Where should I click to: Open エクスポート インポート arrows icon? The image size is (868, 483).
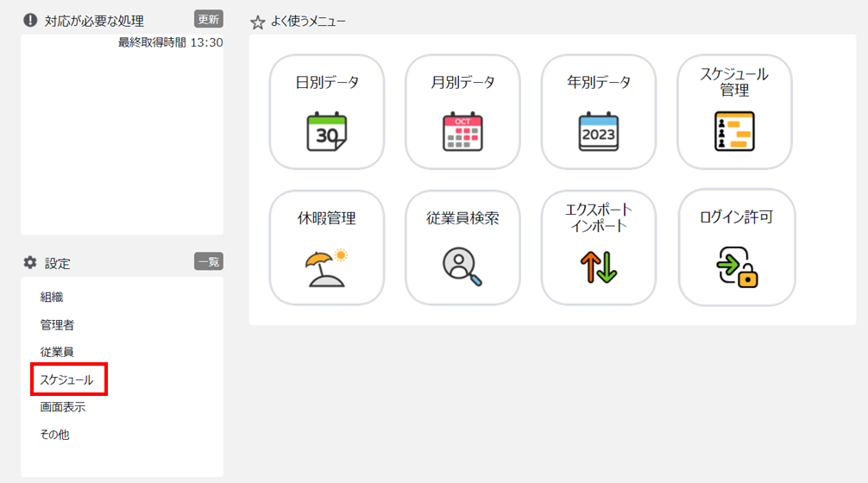click(x=599, y=267)
